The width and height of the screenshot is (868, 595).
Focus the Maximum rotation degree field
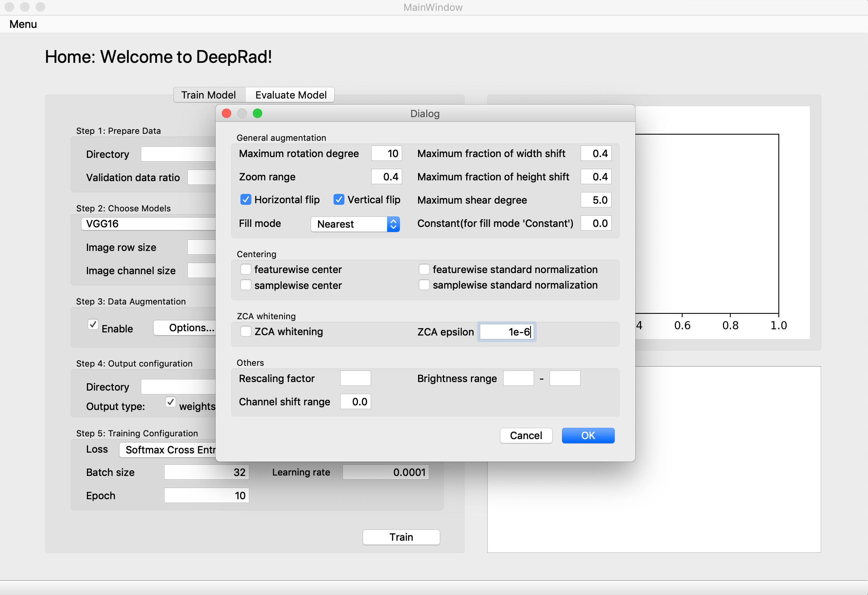tap(386, 154)
